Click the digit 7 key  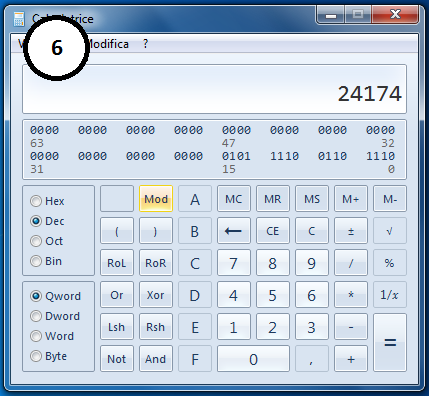234,263
